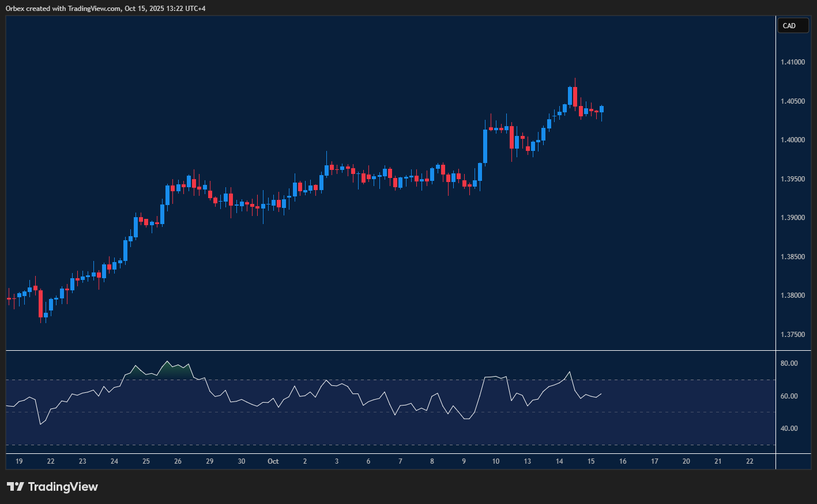
Task: Click the green shaded RSI overbought area
Action: pos(175,372)
